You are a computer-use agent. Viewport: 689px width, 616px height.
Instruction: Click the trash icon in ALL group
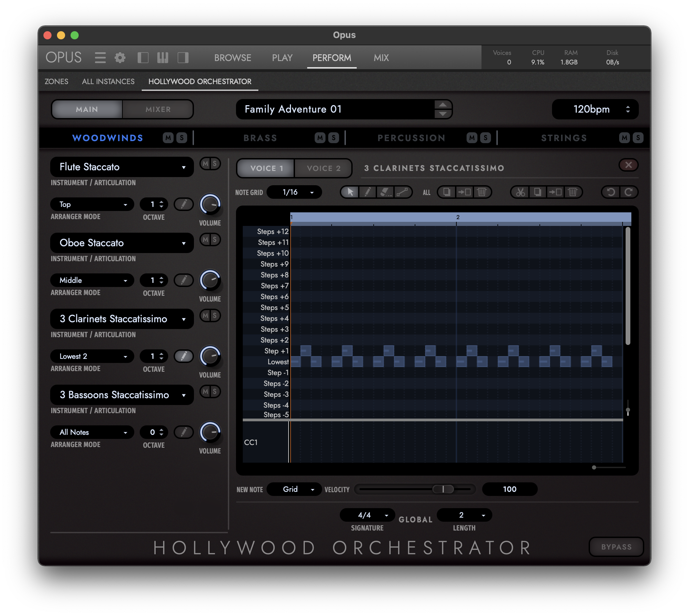pyautogui.click(x=482, y=192)
